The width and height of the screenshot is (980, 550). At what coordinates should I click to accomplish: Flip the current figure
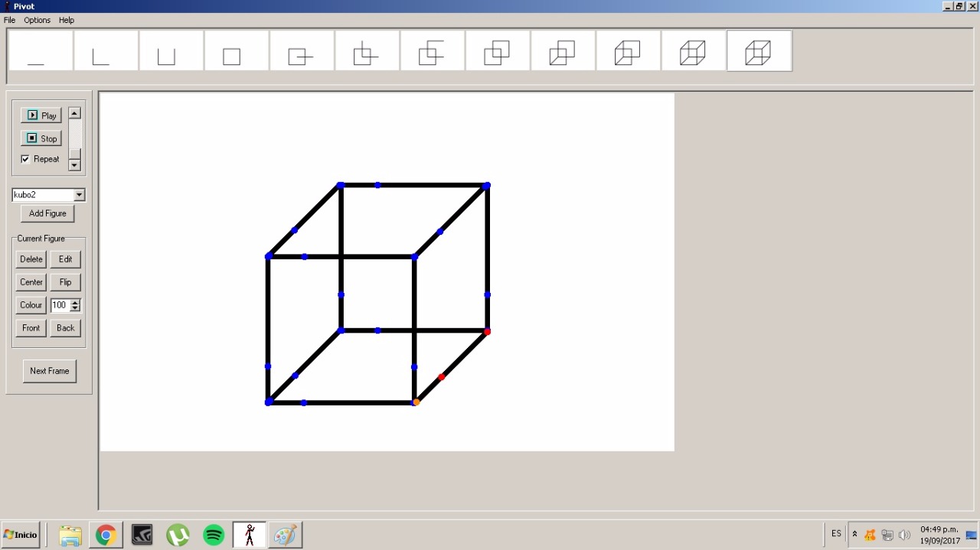(x=66, y=282)
